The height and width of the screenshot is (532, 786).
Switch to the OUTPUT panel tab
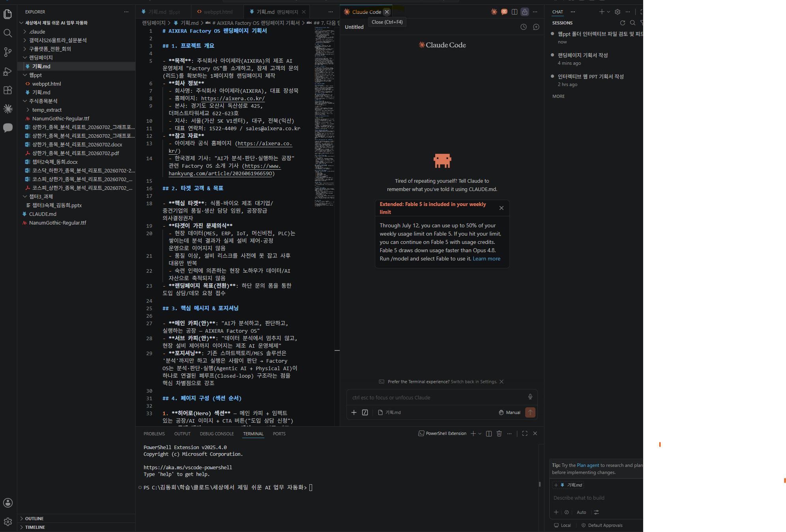coord(182,434)
